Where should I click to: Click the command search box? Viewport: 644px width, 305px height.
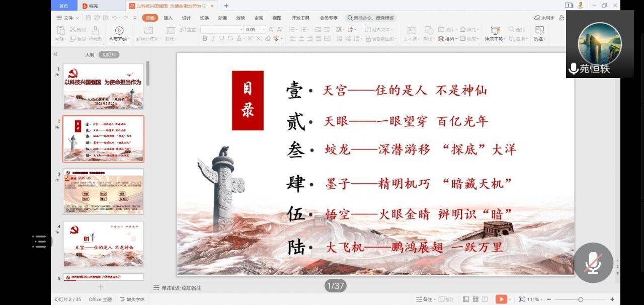pyautogui.click(x=371, y=18)
